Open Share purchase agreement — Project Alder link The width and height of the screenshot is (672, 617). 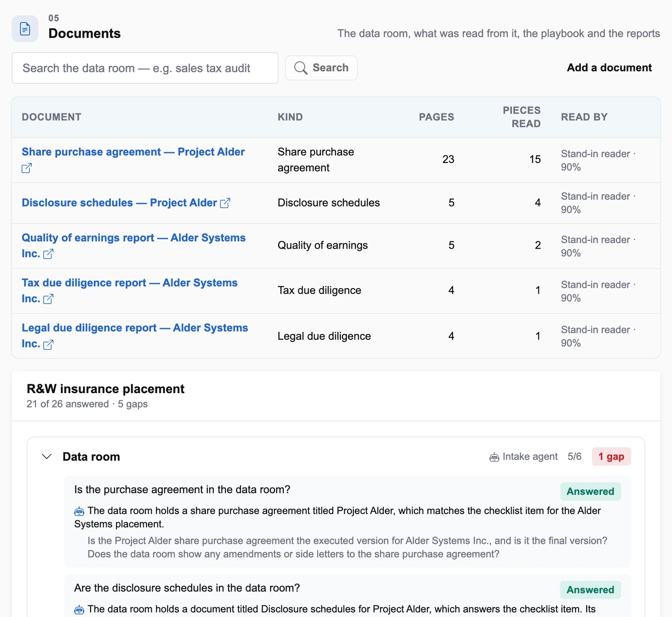pos(133,152)
